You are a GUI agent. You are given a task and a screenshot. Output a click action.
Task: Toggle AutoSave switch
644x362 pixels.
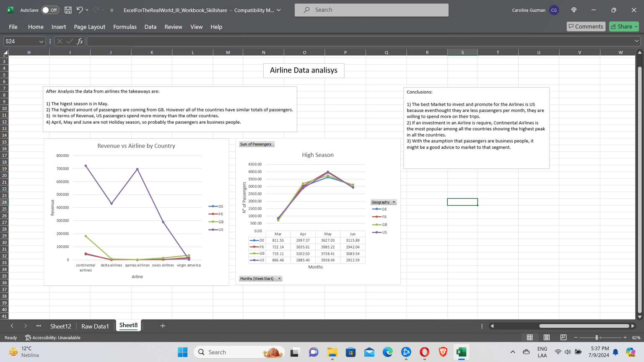50,10
